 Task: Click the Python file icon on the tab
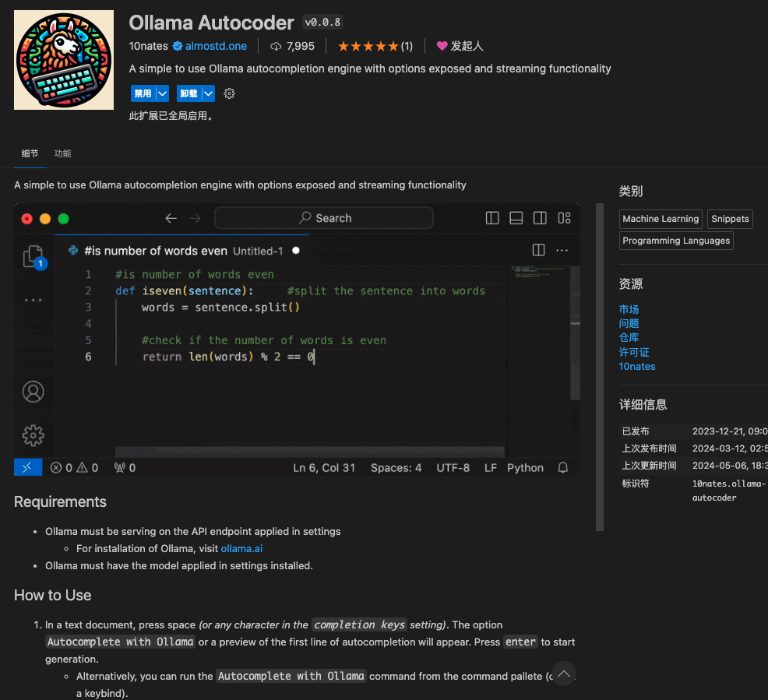[x=73, y=250]
